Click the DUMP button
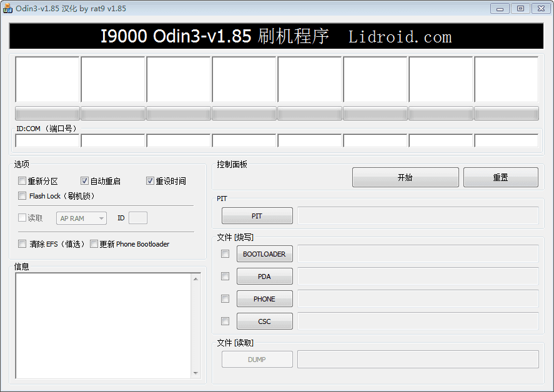 [x=257, y=360]
